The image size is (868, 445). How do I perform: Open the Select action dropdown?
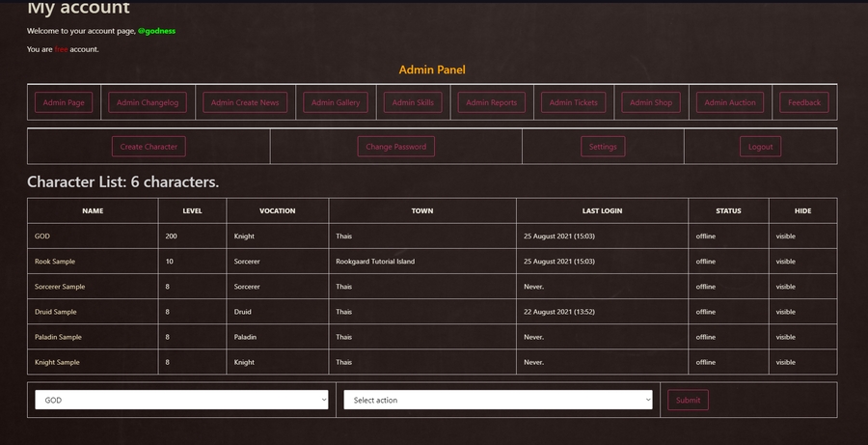[498, 400]
